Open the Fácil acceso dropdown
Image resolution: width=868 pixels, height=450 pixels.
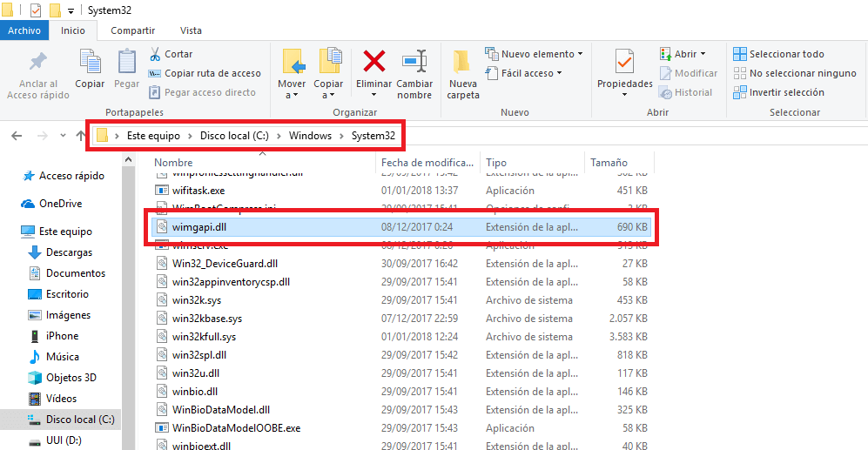523,73
